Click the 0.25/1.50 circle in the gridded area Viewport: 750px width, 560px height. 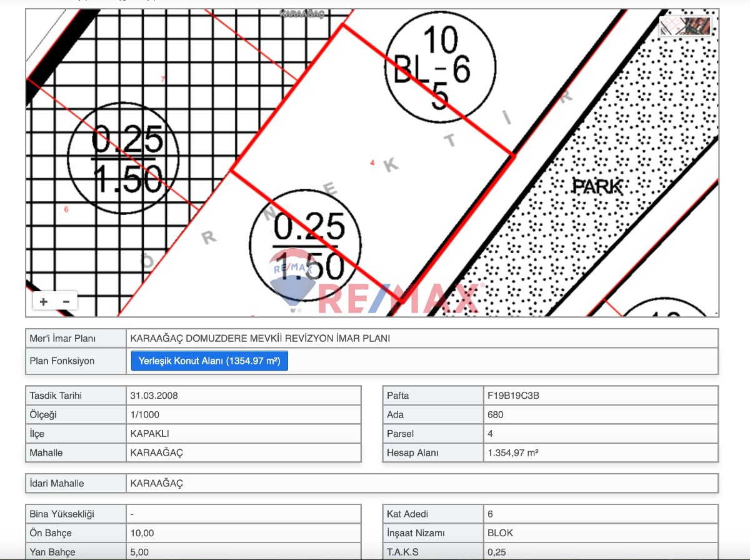click(x=123, y=159)
